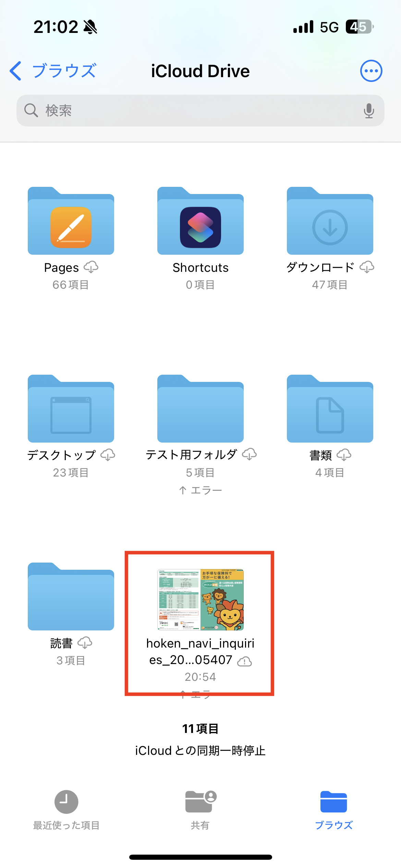Tap the search magnifier icon
401x868 pixels.
coord(31,110)
